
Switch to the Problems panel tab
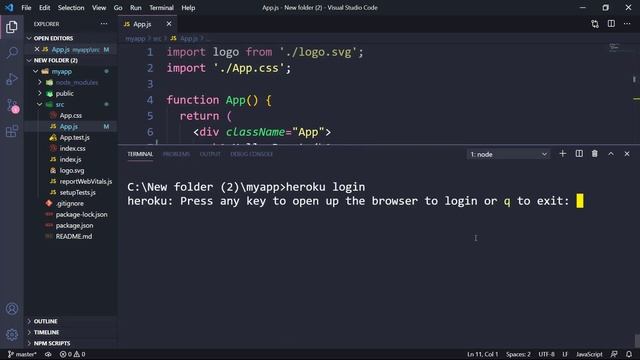[176, 154]
